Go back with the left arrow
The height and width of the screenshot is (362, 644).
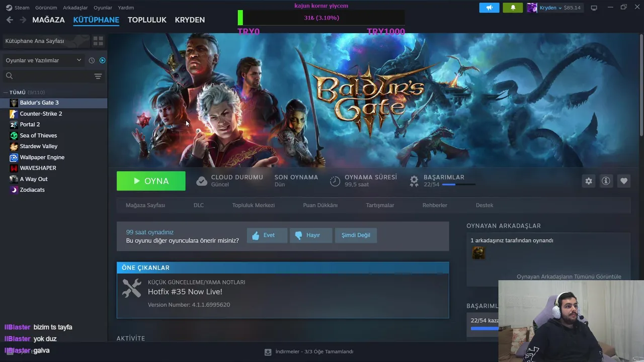[10, 20]
